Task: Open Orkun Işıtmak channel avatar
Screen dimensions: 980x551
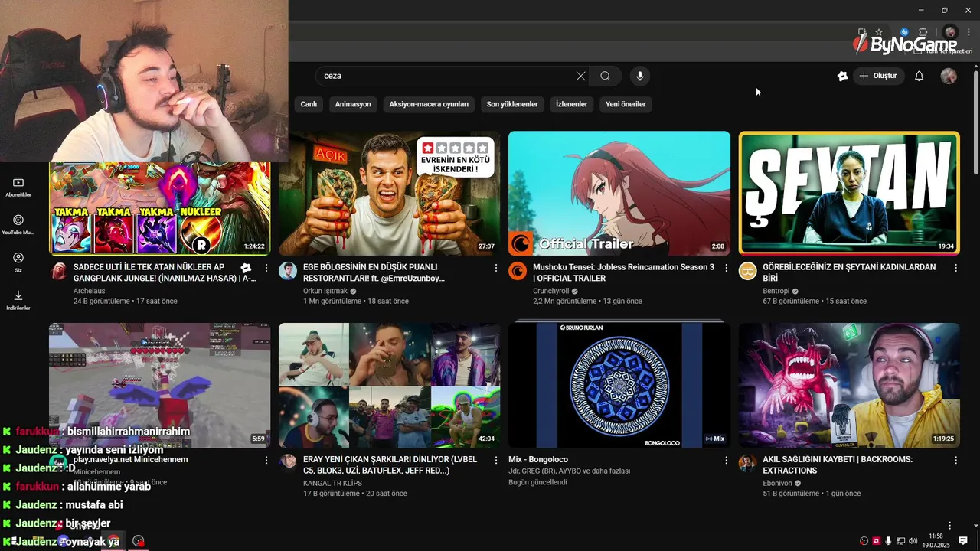Action: tap(288, 271)
